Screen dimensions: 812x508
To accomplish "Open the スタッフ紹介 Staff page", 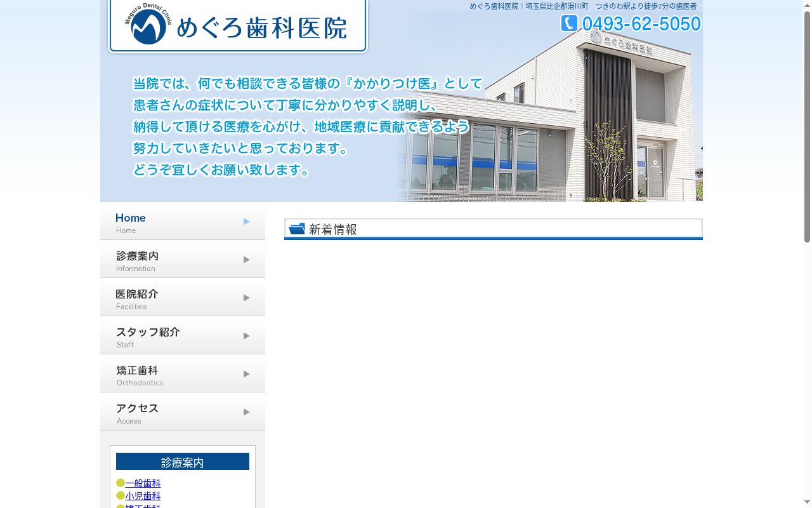I will coord(183,335).
